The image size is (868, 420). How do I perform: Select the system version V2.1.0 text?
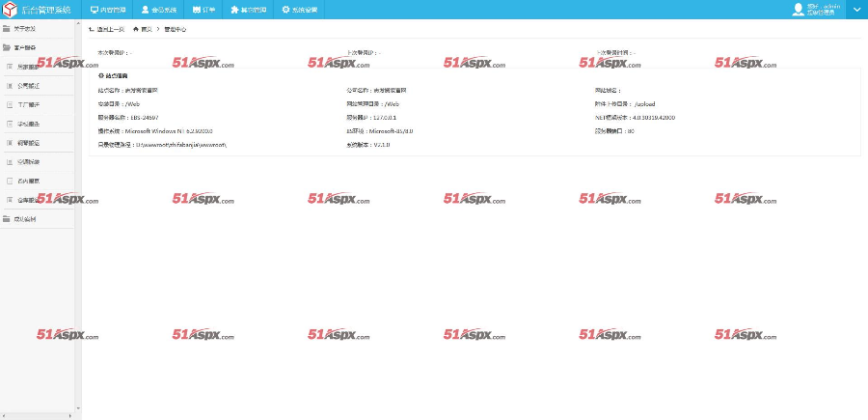[382, 145]
